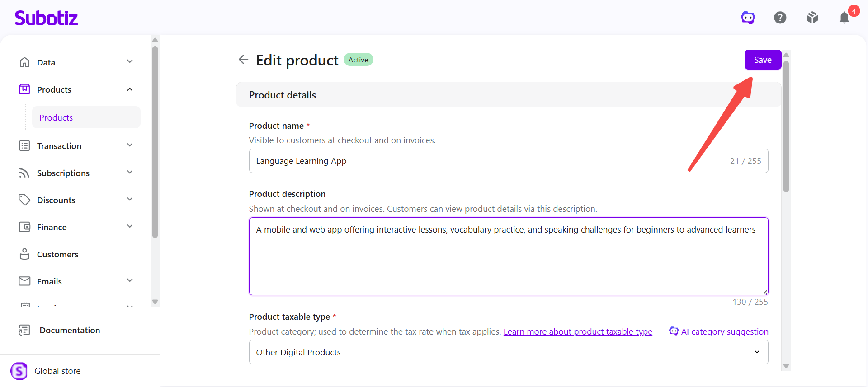868x387 pixels.
Task: Expand the Data menu chevron
Action: (x=130, y=62)
